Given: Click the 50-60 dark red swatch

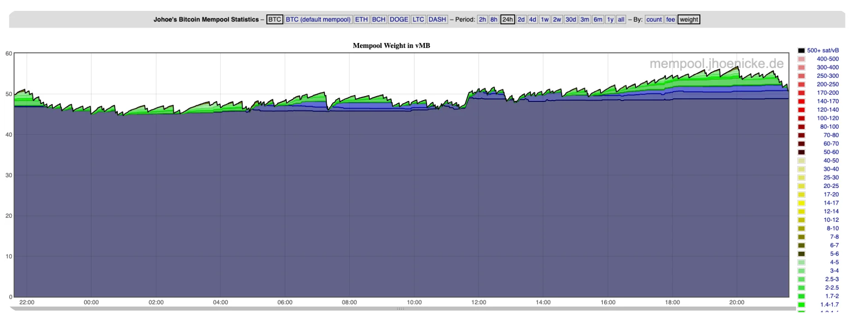Looking at the screenshot, I should pos(801,152).
